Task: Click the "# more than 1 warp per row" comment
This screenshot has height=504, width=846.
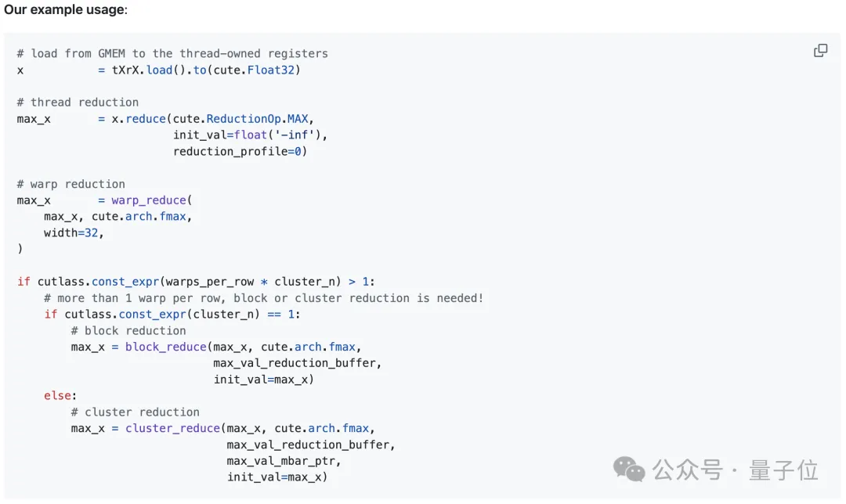Action: 264,298
